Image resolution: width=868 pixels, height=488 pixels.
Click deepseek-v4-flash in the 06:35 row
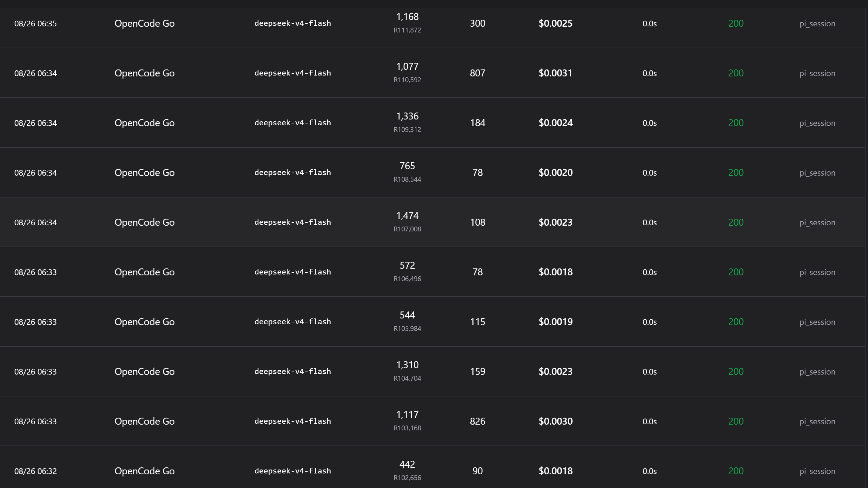point(292,23)
